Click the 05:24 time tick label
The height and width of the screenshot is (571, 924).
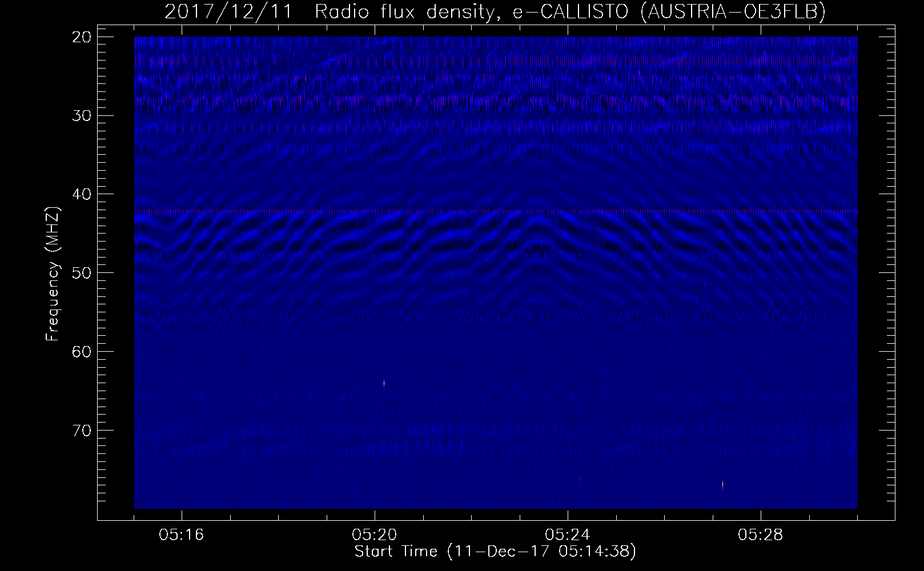coord(568,535)
